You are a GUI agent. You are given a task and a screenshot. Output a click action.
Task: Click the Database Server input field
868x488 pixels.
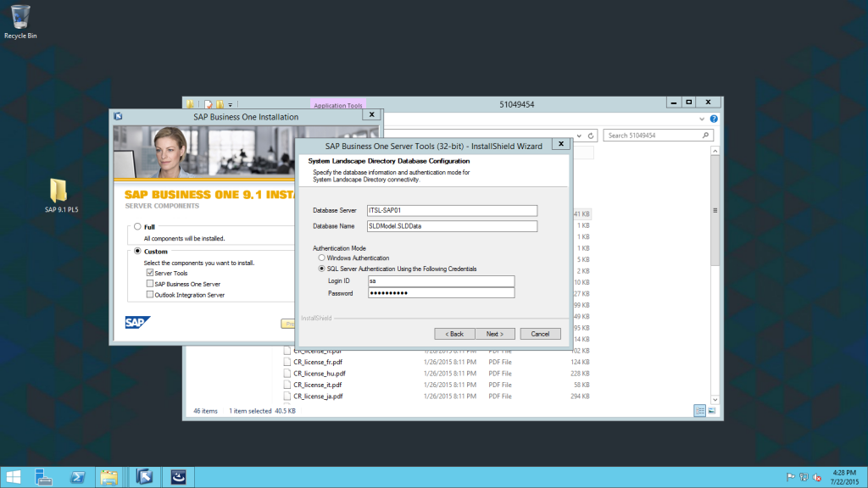pos(452,210)
